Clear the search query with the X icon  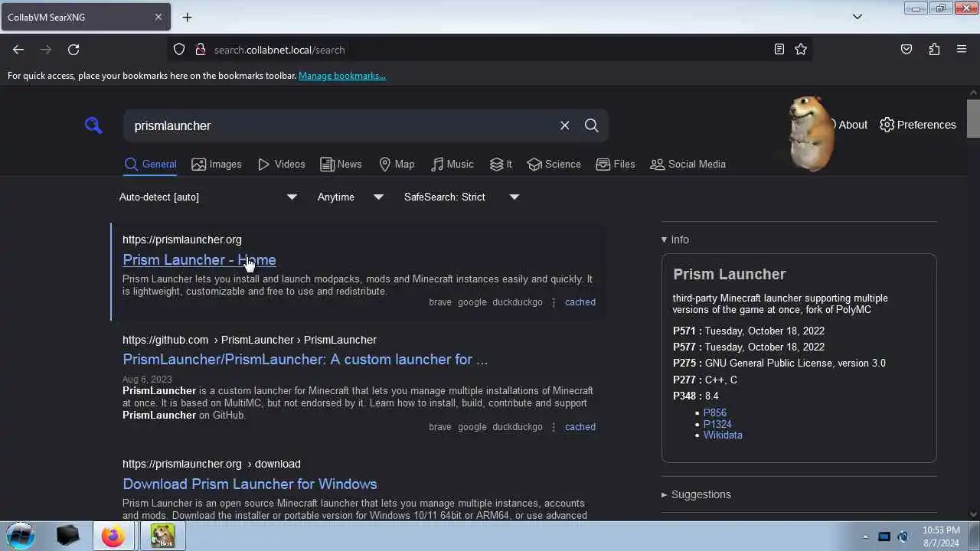pyautogui.click(x=565, y=126)
